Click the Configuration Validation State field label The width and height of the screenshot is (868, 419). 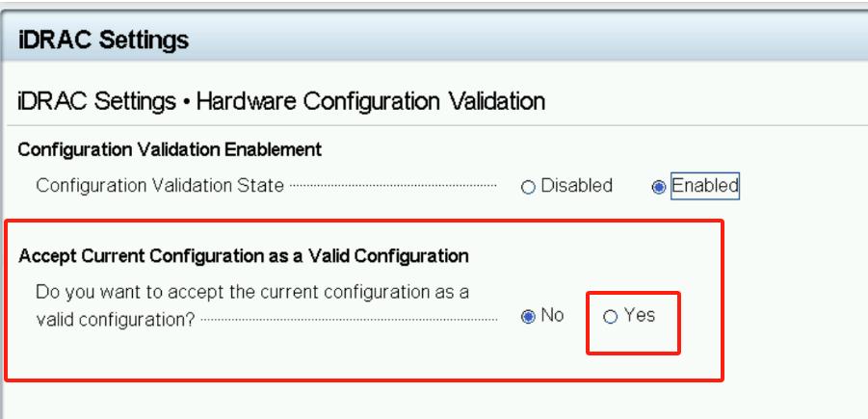point(160,186)
